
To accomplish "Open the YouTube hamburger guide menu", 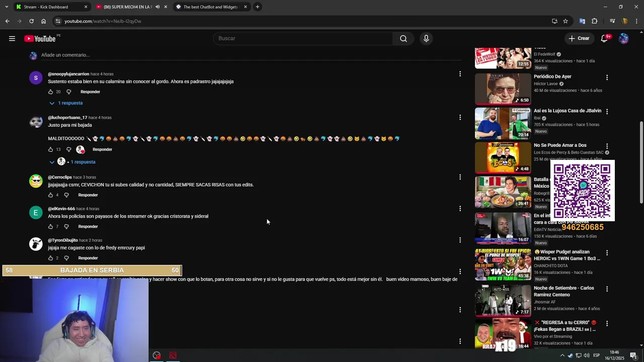I will [x=12, y=39].
